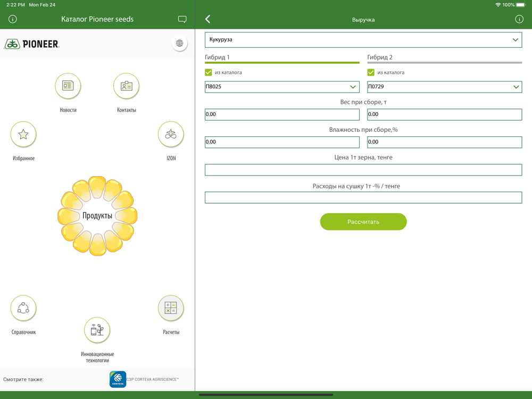Focus 'Цена 1т зерна, тенге' field
Image resolution: width=532 pixels, height=399 pixels.
click(363, 170)
